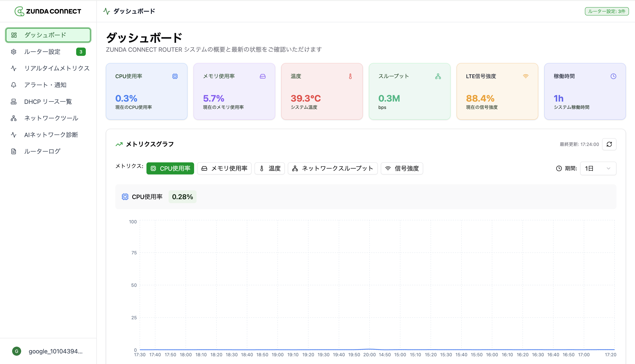The height and width of the screenshot is (364, 635).
Task: Click the スループット 0.3M summary card
Action: click(x=410, y=92)
